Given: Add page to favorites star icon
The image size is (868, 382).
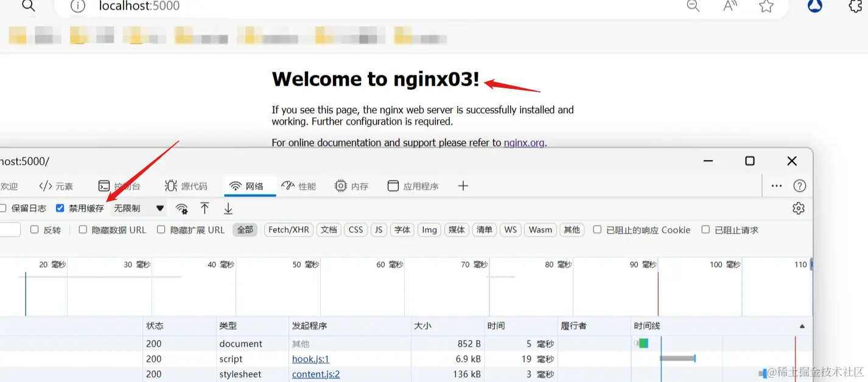Looking at the screenshot, I should point(766,6).
